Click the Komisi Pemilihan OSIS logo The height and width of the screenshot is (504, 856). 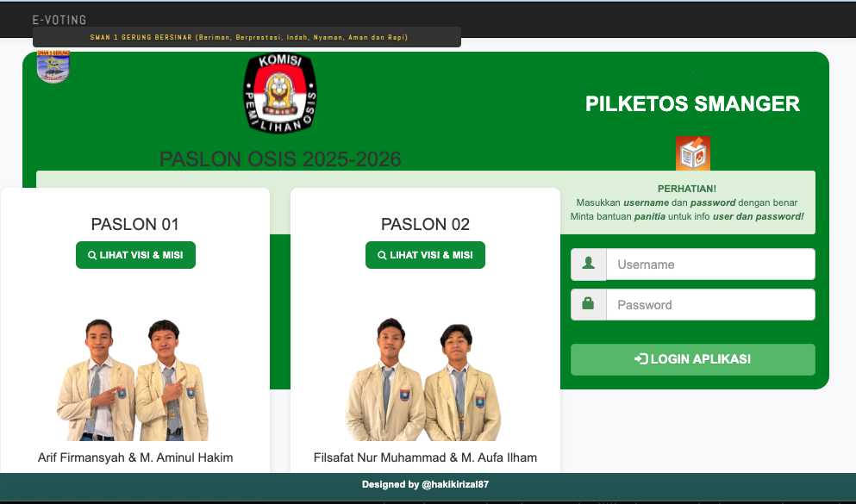pyautogui.click(x=280, y=93)
